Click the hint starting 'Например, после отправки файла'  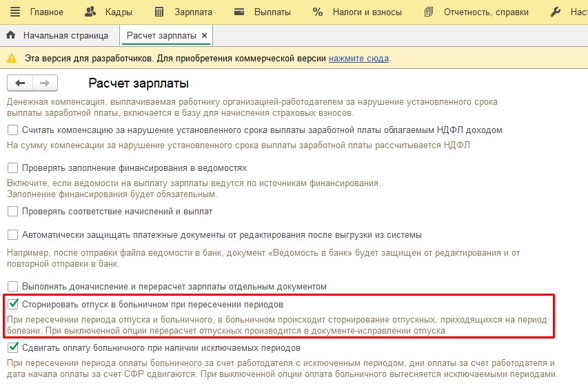[x=263, y=258]
